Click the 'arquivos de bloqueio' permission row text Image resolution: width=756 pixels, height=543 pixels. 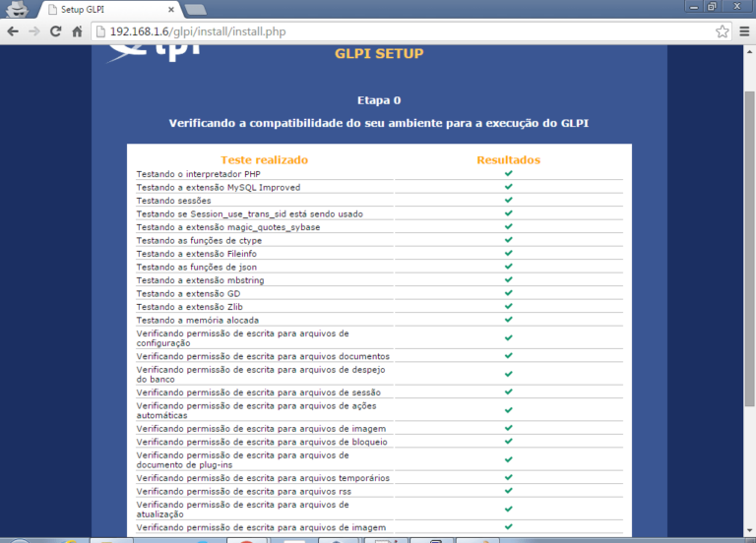point(262,442)
